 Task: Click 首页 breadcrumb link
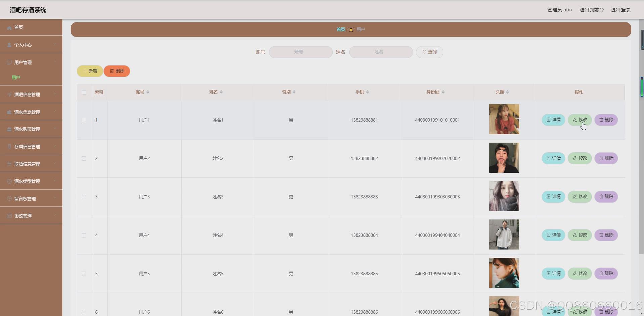pyautogui.click(x=341, y=30)
